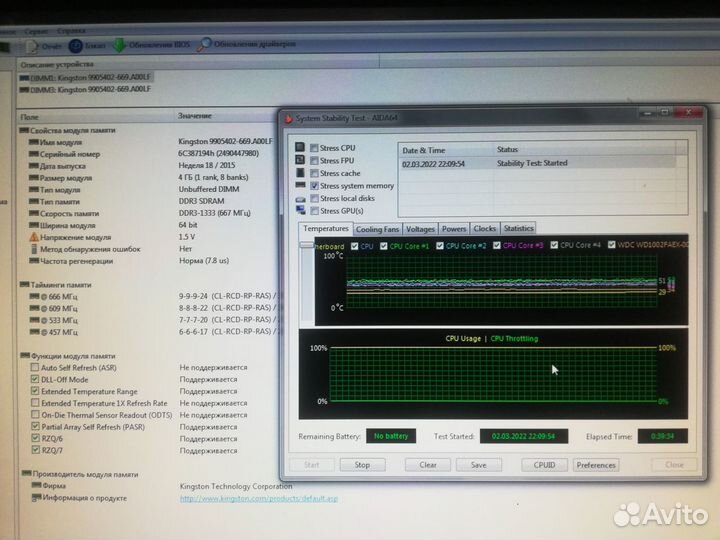Toggle WDC WD1002FAEX graph checkbox
Screen dimensions: 720x540
[612, 245]
